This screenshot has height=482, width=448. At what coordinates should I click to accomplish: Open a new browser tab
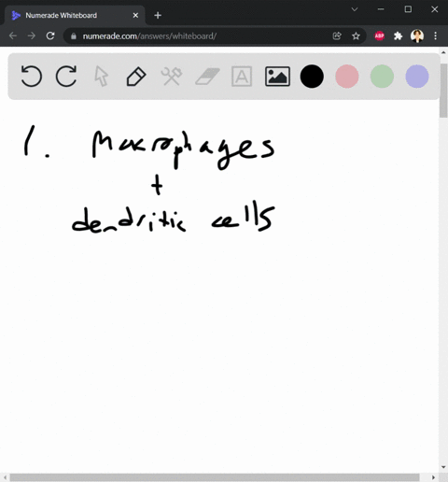(158, 15)
